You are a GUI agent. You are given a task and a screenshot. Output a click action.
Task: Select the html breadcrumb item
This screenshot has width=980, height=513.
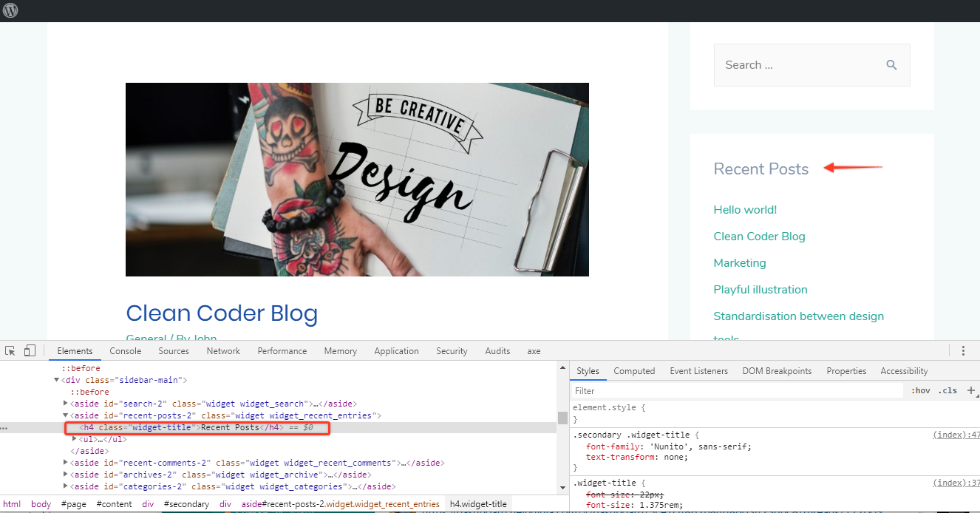coord(12,504)
